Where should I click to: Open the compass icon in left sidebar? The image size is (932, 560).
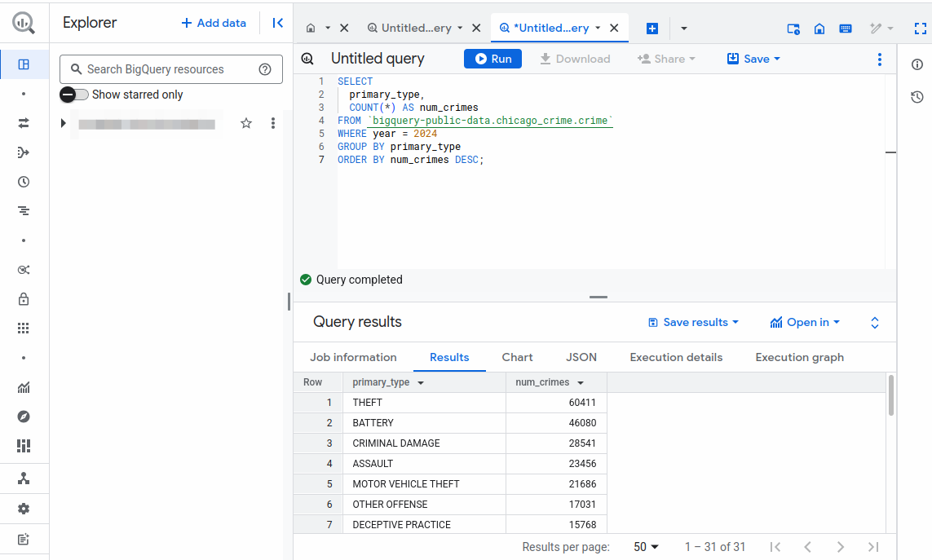pos(24,417)
